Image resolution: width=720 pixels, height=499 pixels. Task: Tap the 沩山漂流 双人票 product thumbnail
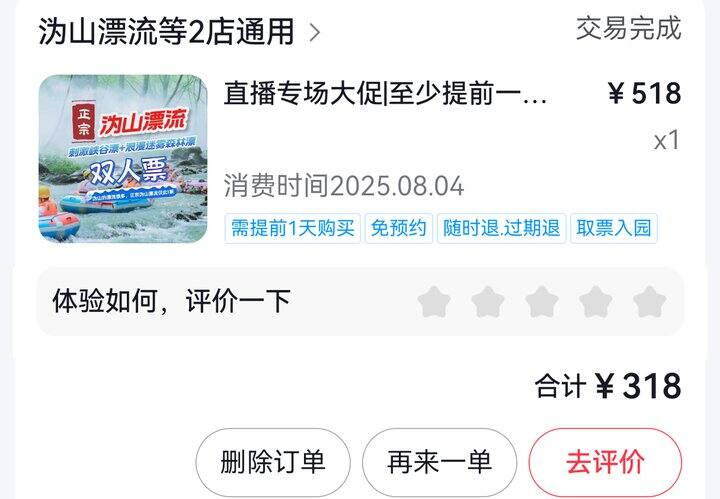tap(123, 158)
